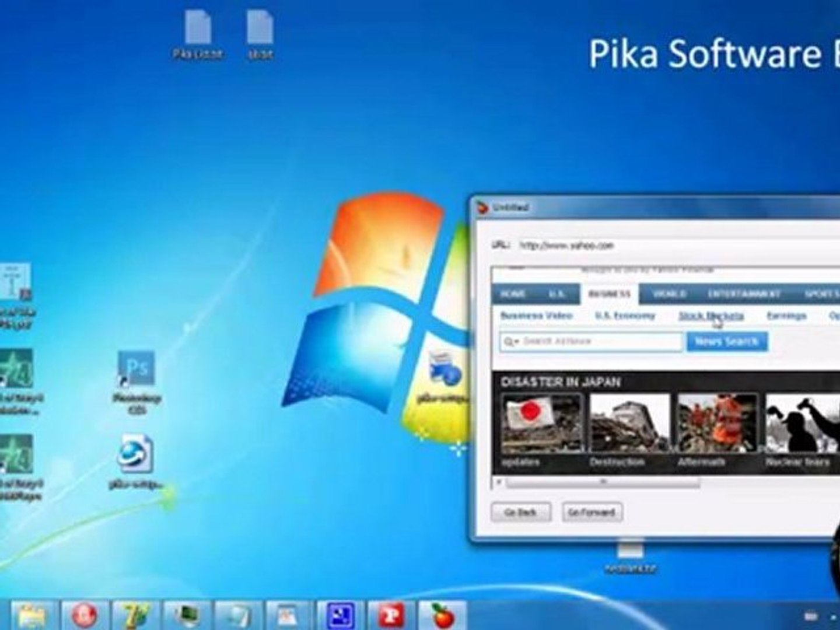This screenshot has width=840, height=630.
Task: Open the U.S. news tab
Action: [x=557, y=293]
